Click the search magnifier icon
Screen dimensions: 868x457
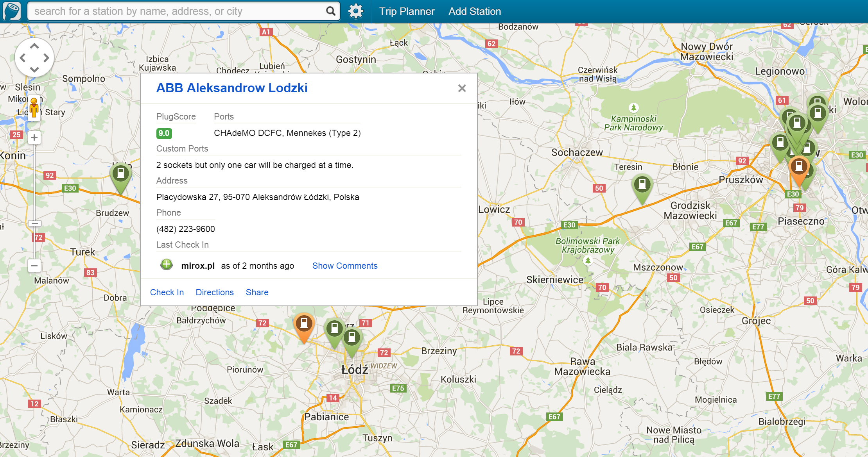tap(330, 11)
